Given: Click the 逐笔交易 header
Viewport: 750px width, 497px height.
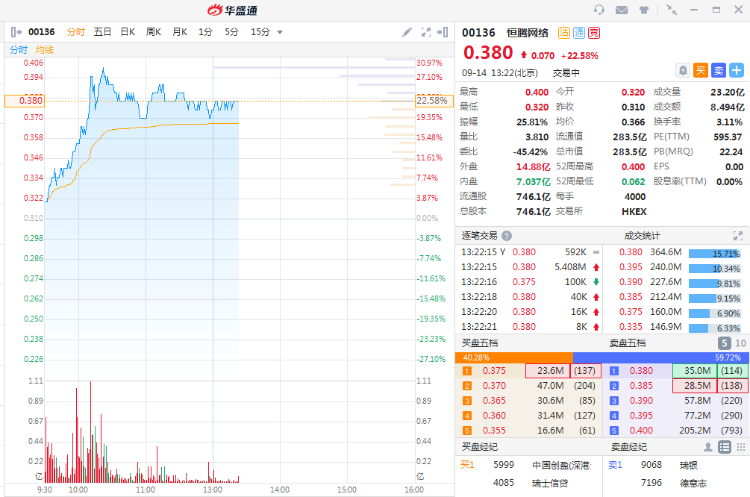Looking at the screenshot, I should pyautogui.click(x=479, y=235).
